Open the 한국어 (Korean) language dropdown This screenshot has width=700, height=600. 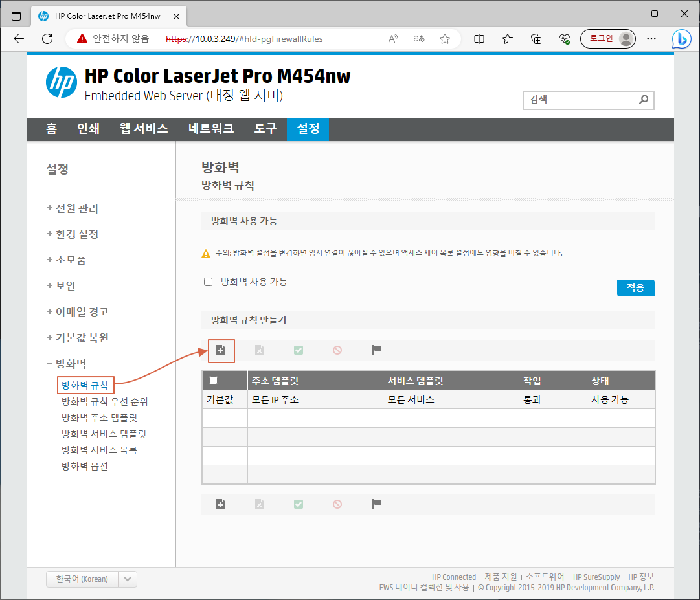[x=91, y=579]
